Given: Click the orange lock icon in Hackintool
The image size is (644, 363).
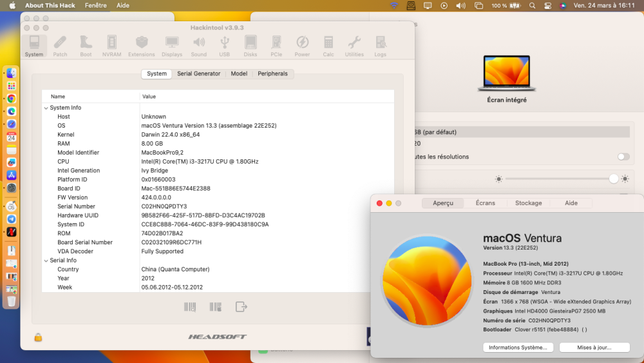Looking at the screenshot, I should pyautogui.click(x=38, y=337).
